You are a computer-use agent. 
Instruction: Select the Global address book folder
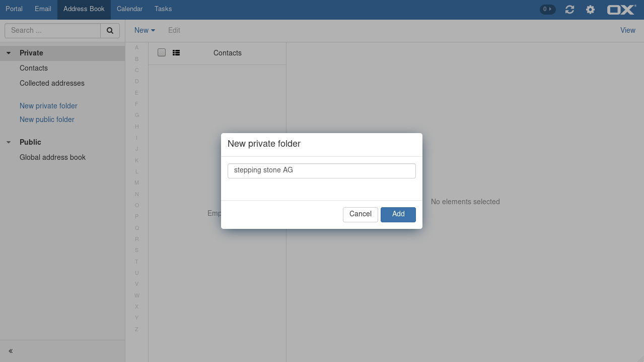click(52, 157)
